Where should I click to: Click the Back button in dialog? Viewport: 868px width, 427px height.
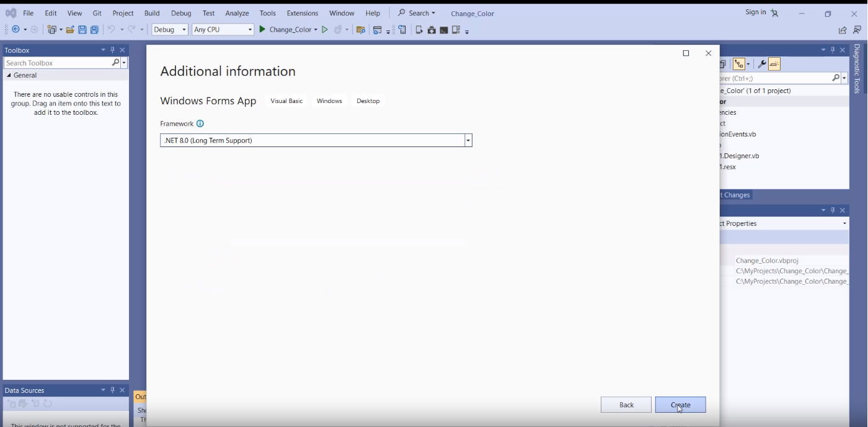coord(626,405)
